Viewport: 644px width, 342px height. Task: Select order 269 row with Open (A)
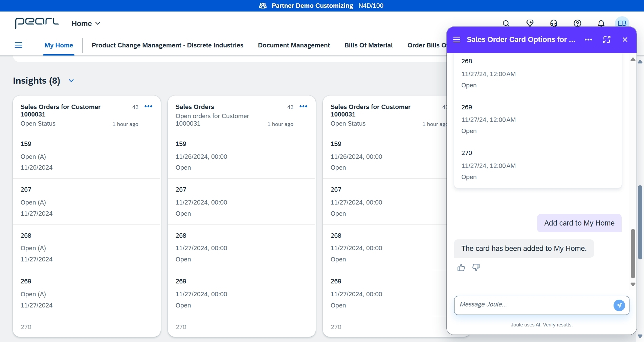coord(87,293)
